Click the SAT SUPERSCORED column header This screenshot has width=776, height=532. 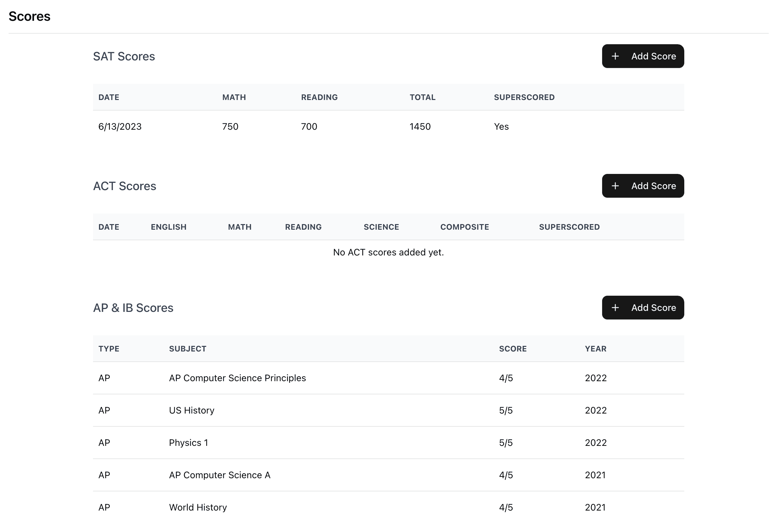[x=524, y=97]
